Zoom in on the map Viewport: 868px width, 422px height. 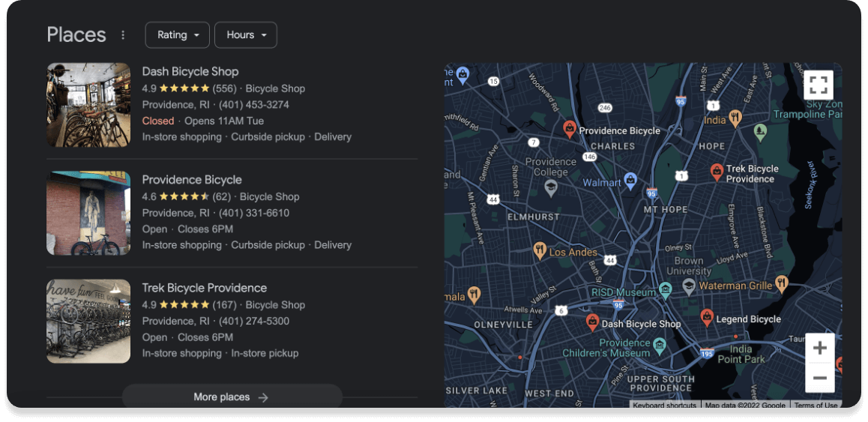(x=820, y=349)
